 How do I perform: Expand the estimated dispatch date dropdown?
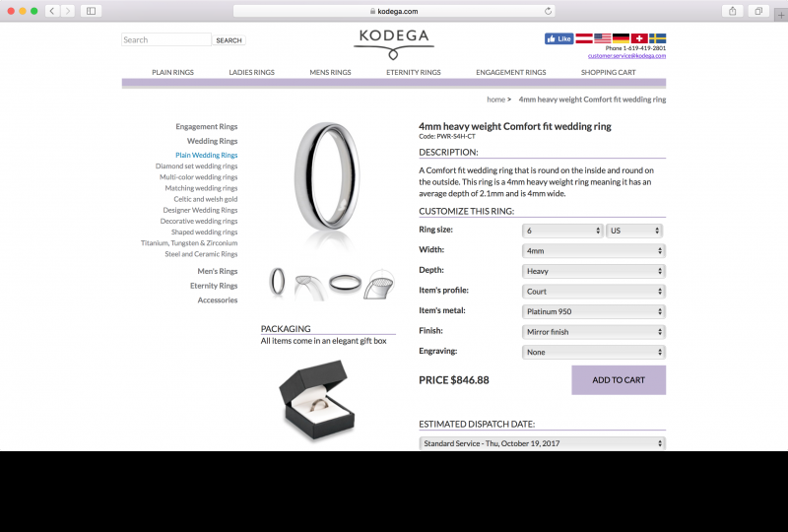[543, 443]
